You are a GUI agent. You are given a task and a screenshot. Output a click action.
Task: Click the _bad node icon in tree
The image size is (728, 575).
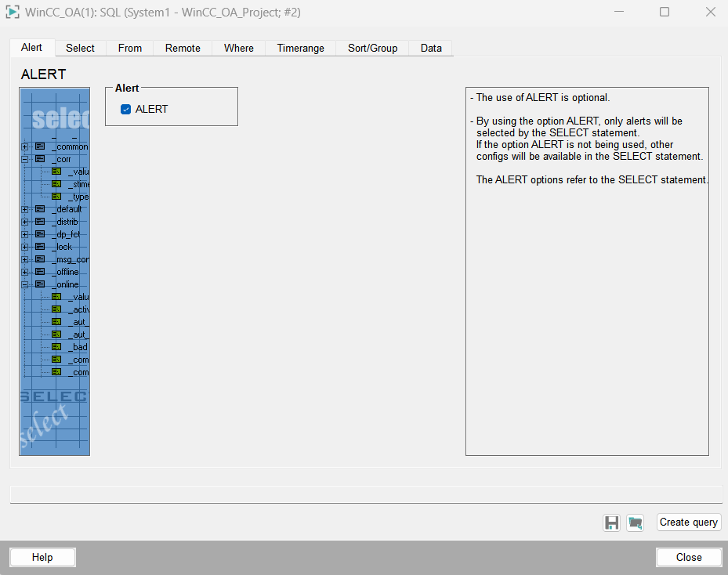(56, 347)
